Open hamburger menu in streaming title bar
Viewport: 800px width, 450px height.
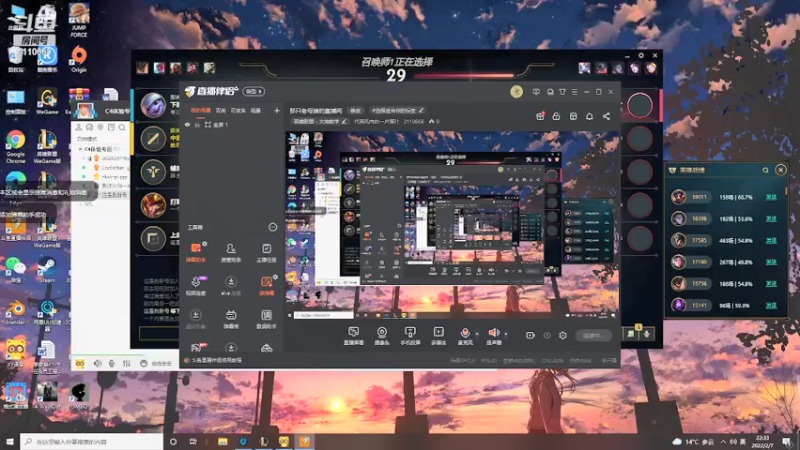pyautogui.click(x=574, y=92)
